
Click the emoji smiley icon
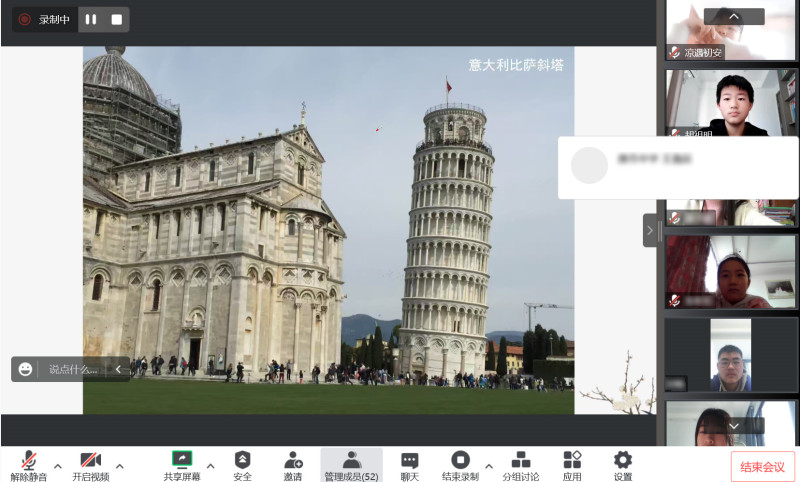25,369
